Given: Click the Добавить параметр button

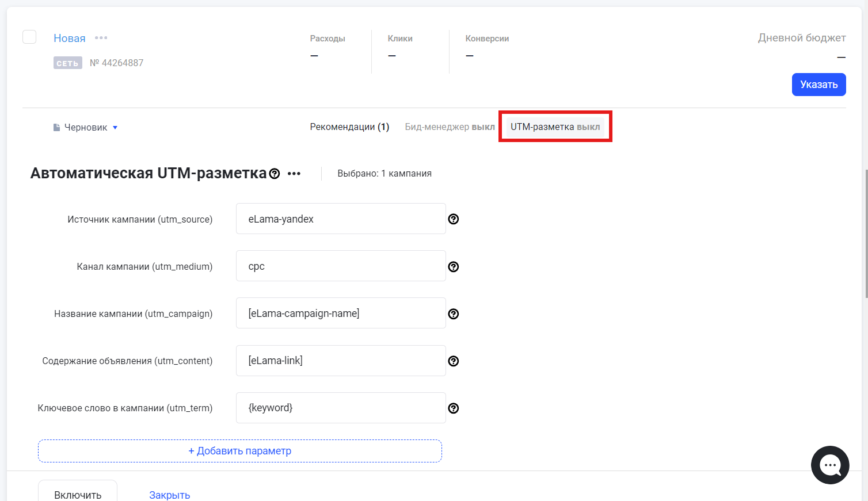Looking at the screenshot, I should 240,451.
